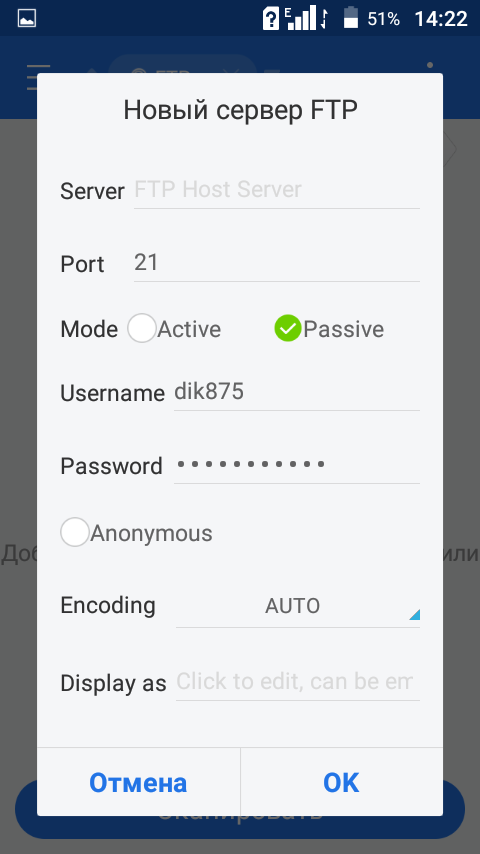Image resolution: width=480 pixels, height=854 pixels.
Task: Tap the clock showing 14:22
Action: 441,19
